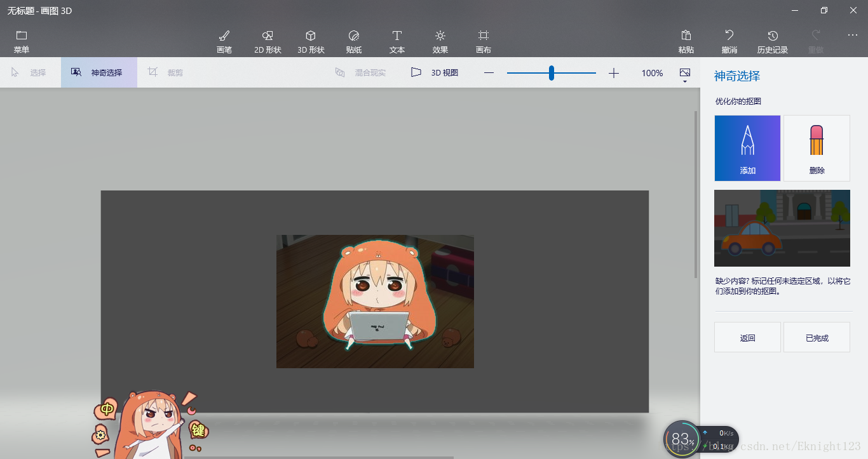Open the 画布 canvas settings
The image size is (868, 459).
[x=484, y=42]
